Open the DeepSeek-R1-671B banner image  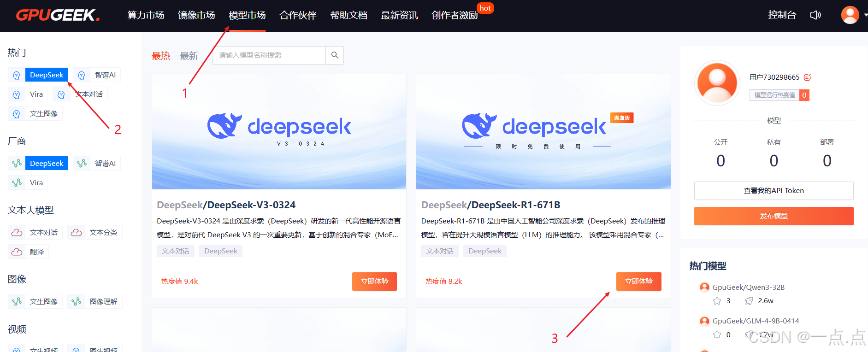tap(543, 132)
